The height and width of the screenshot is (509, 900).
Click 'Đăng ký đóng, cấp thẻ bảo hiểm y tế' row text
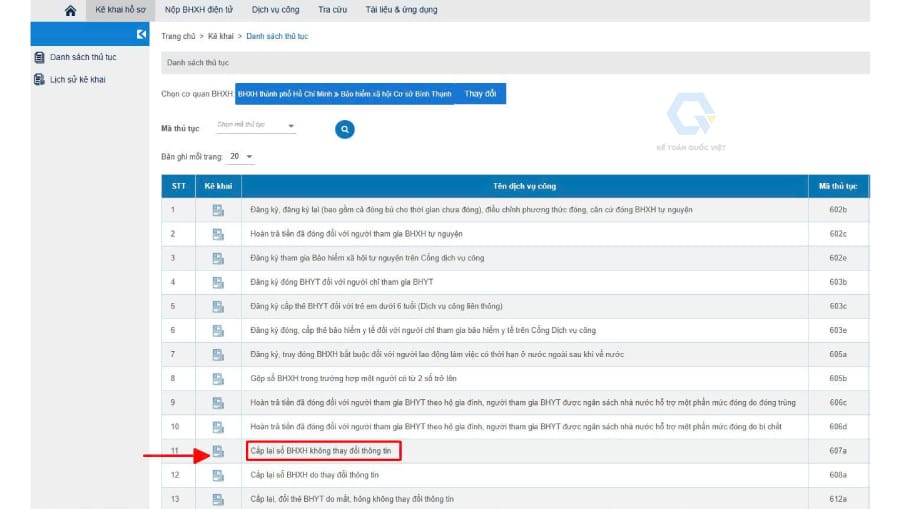click(x=423, y=331)
